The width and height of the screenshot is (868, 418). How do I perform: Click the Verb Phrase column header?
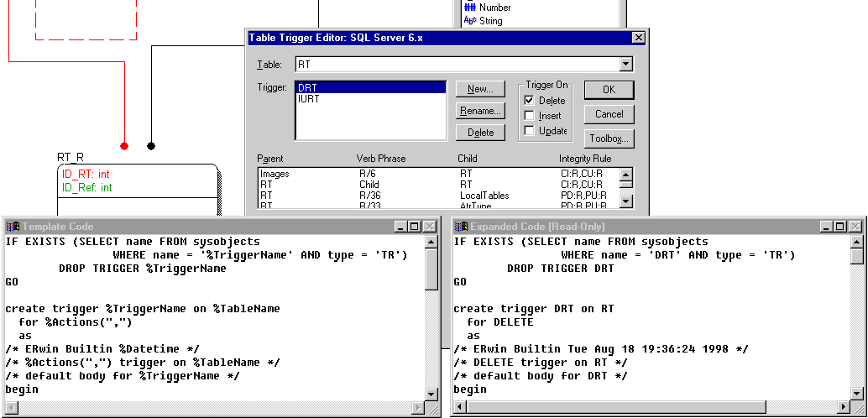pos(381,159)
